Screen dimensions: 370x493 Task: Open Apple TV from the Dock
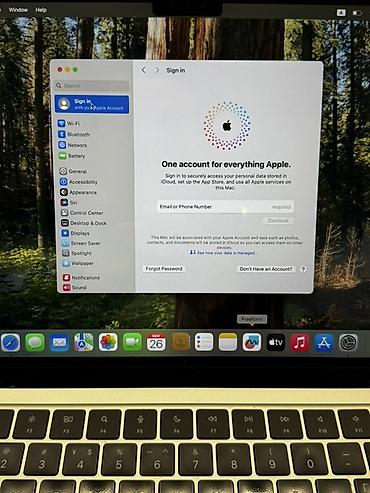pyautogui.click(x=276, y=342)
